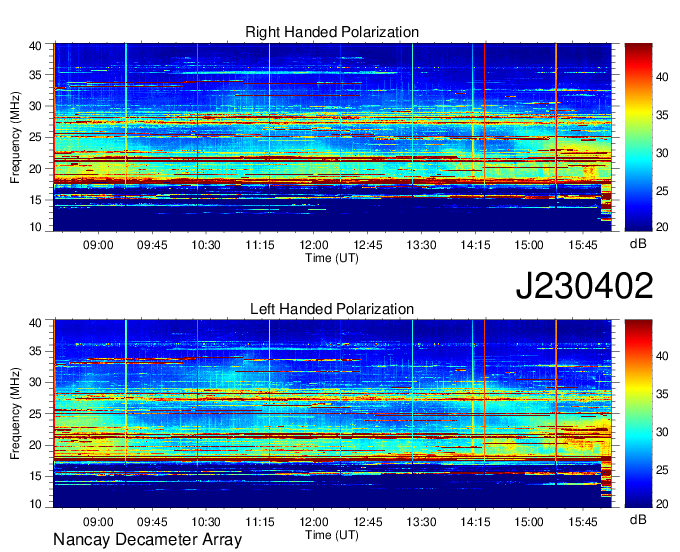Click 11:15 time tick on left-handed plot
The image size is (680, 552).
(260, 522)
